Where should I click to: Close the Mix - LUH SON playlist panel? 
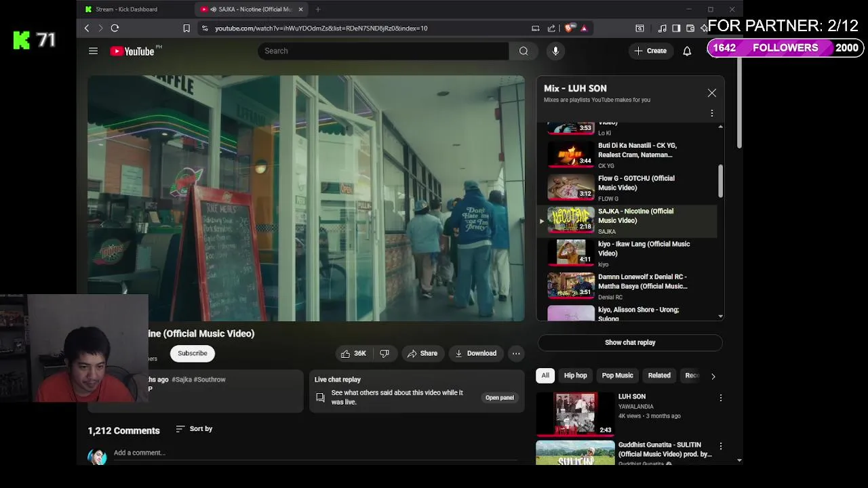[x=712, y=93]
